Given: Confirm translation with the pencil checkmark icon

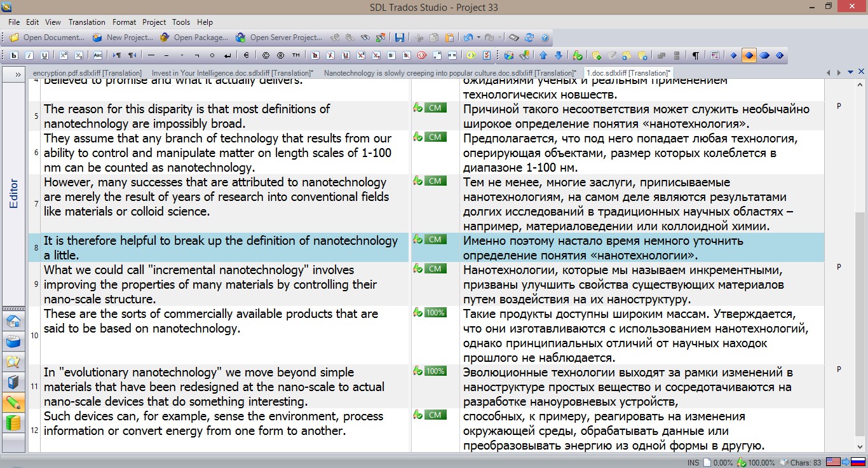Looking at the screenshot, I should point(577,55).
